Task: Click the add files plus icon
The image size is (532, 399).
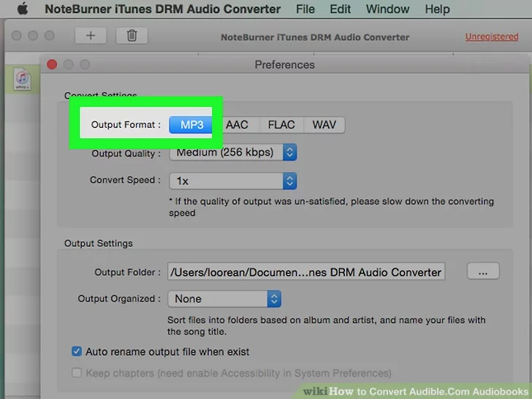Action: (x=91, y=36)
